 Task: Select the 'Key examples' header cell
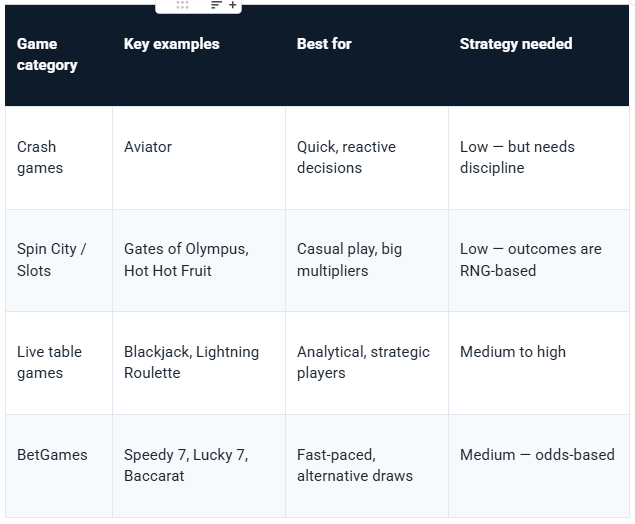(x=199, y=55)
